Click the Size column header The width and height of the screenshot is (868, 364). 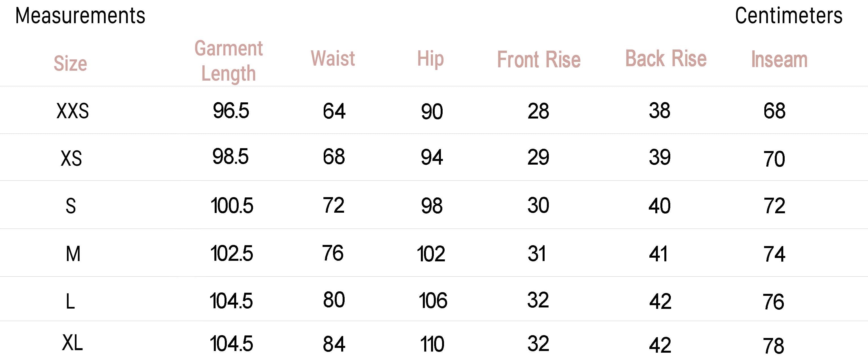(x=70, y=63)
